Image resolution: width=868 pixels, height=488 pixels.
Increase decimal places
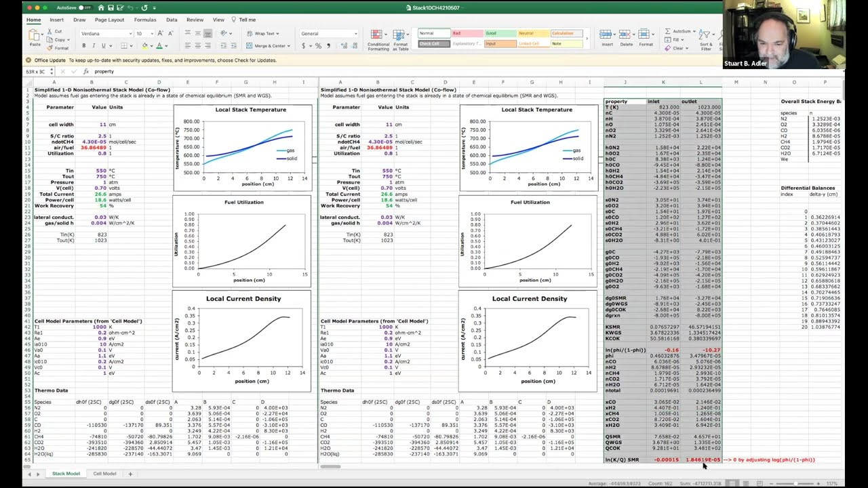click(343, 46)
